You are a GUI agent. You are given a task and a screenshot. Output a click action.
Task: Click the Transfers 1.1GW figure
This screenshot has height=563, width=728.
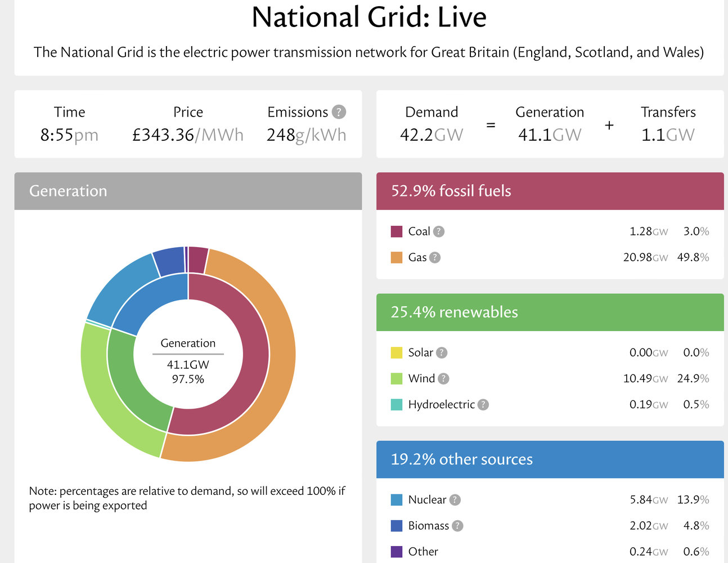[x=668, y=135]
